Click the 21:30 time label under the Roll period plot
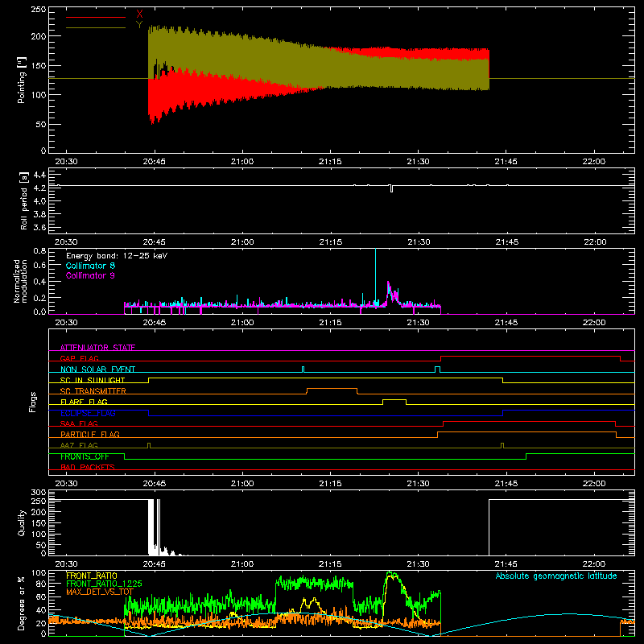This screenshot has width=644, height=644. 419,242
